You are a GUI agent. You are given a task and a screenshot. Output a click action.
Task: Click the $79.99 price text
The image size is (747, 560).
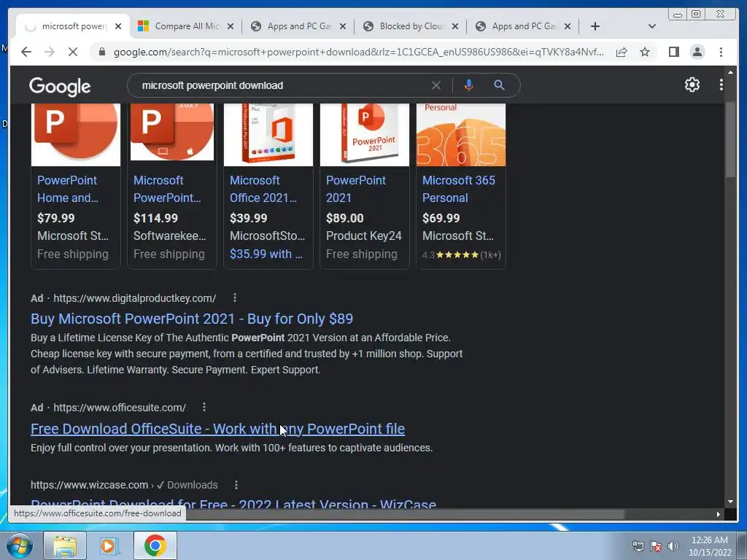55,218
